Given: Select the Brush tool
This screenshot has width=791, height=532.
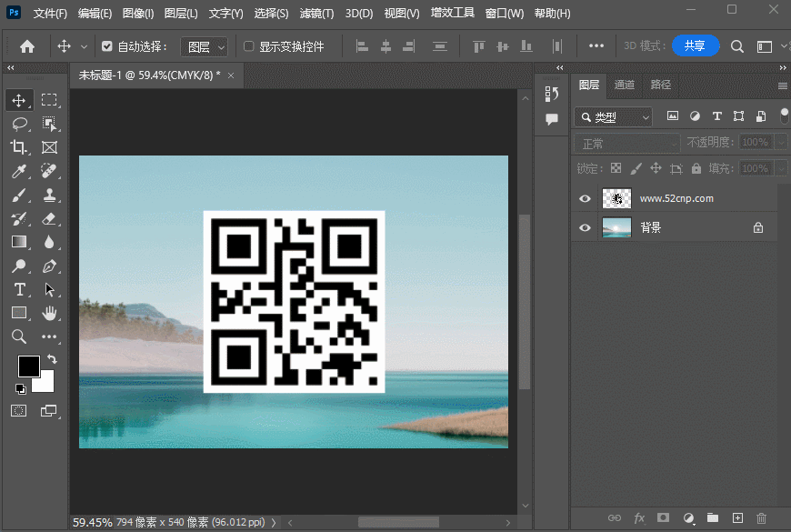Looking at the screenshot, I should coord(19,195).
